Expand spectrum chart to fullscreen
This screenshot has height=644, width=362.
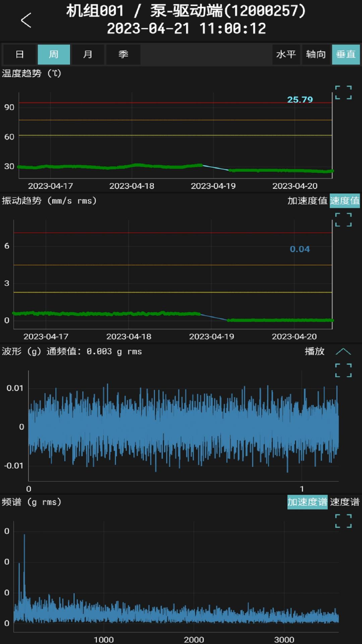tap(343, 521)
